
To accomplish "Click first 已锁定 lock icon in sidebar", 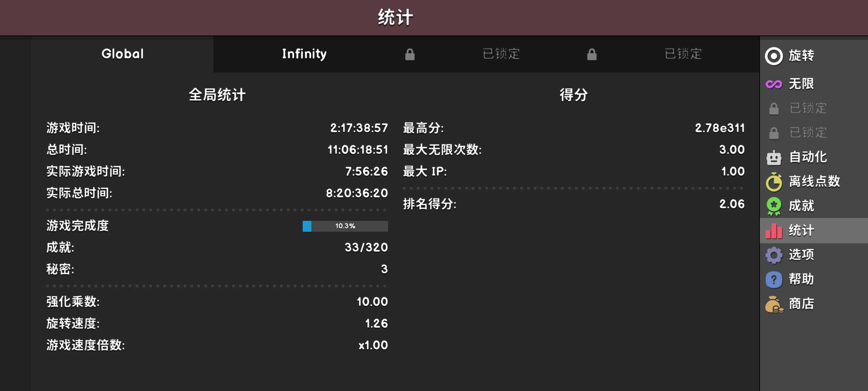I will [774, 108].
